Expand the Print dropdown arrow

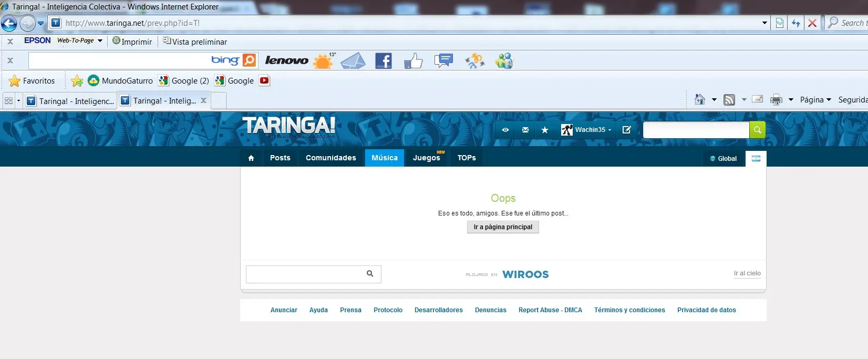(x=791, y=99)
